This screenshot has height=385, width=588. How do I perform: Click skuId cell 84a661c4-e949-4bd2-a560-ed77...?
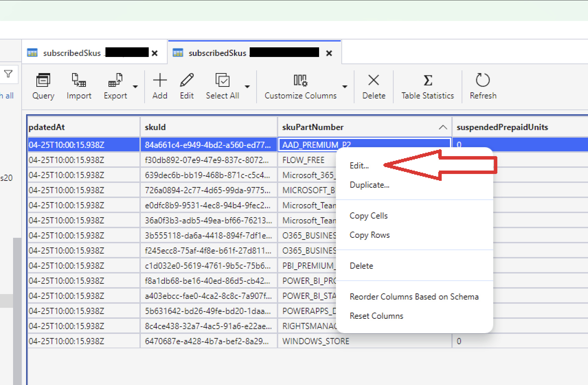(209, 145)
